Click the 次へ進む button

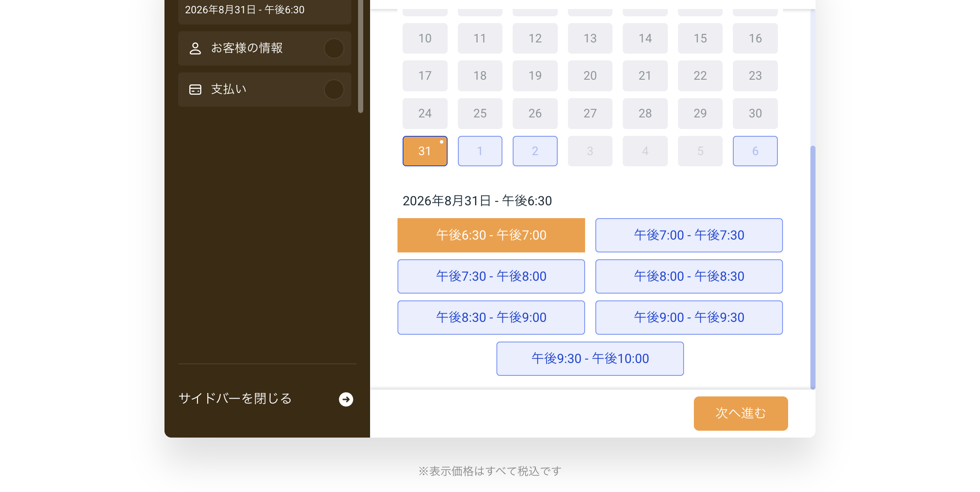[x=741, y=414]
